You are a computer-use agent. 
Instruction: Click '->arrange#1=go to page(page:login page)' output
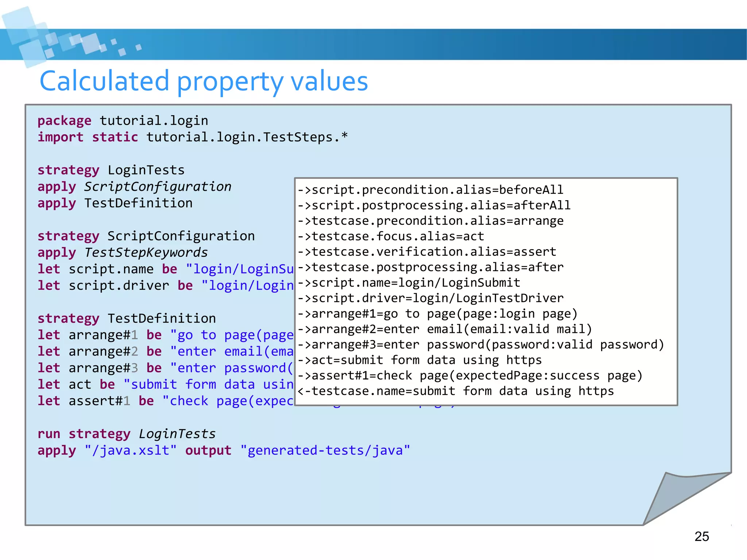click(438, 314)
